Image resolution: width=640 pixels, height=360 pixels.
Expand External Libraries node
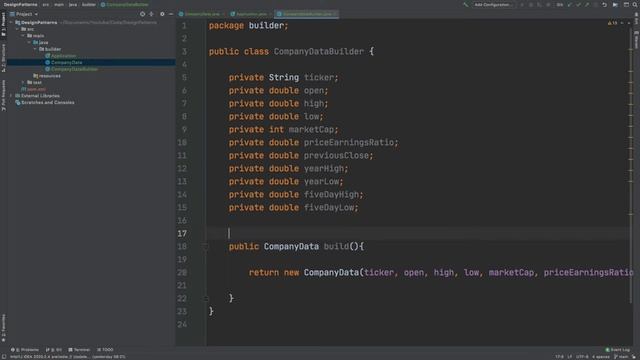(11, 96)
